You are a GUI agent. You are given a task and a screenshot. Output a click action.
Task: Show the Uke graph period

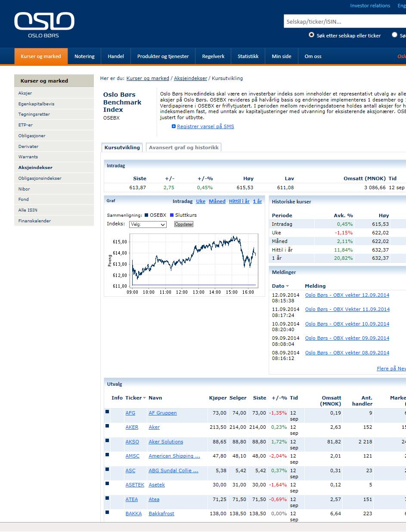point(201,201)
